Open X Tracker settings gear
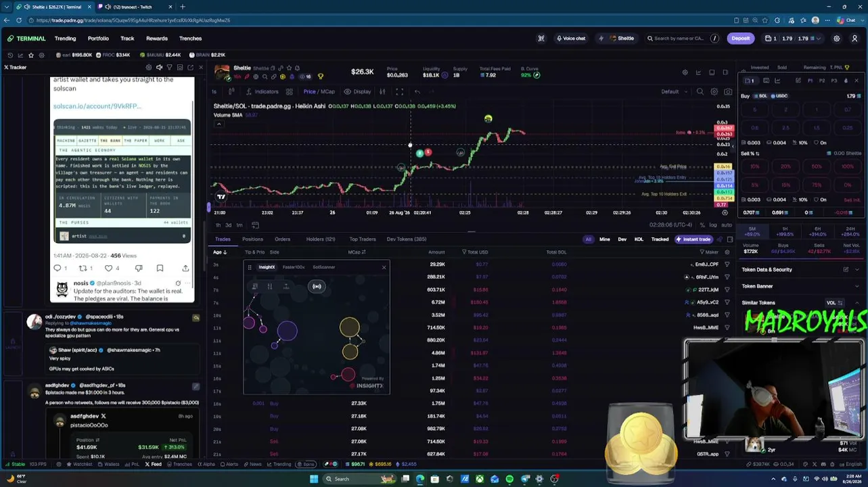 click(149, 68)
